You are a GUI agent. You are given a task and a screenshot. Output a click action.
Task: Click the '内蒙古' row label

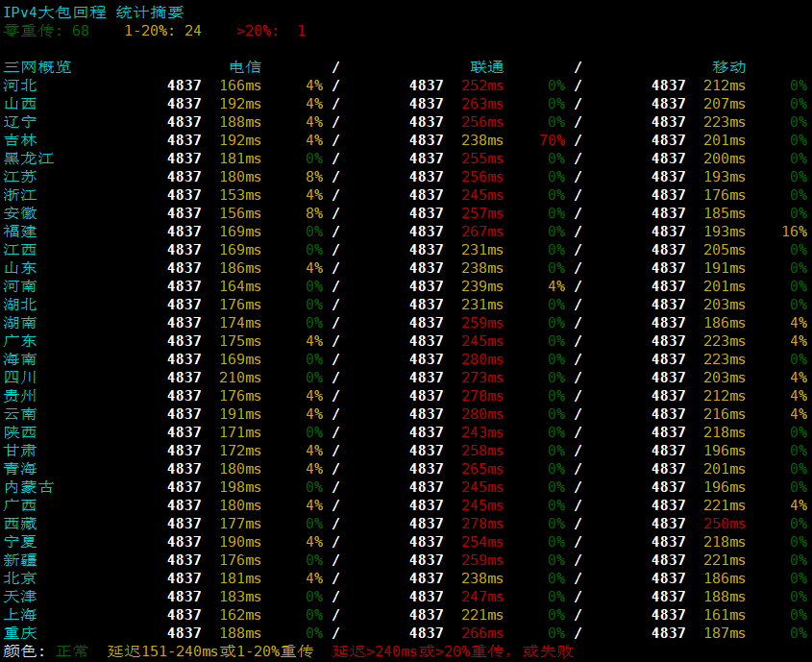click(29, 487)
